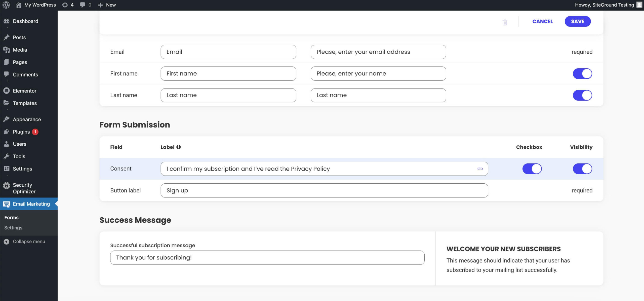Click the Tools icon in sidebar

7,156
